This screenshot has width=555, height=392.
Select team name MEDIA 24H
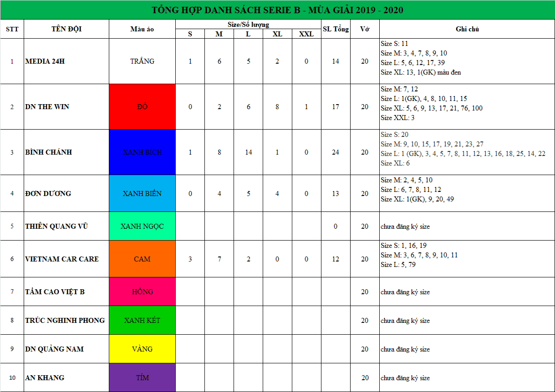[x=45, y=61]
